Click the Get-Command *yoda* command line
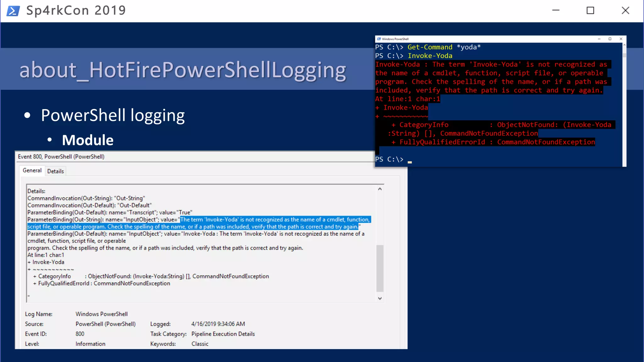The width and height of the screenshot is (644, 362). point(428,47)
